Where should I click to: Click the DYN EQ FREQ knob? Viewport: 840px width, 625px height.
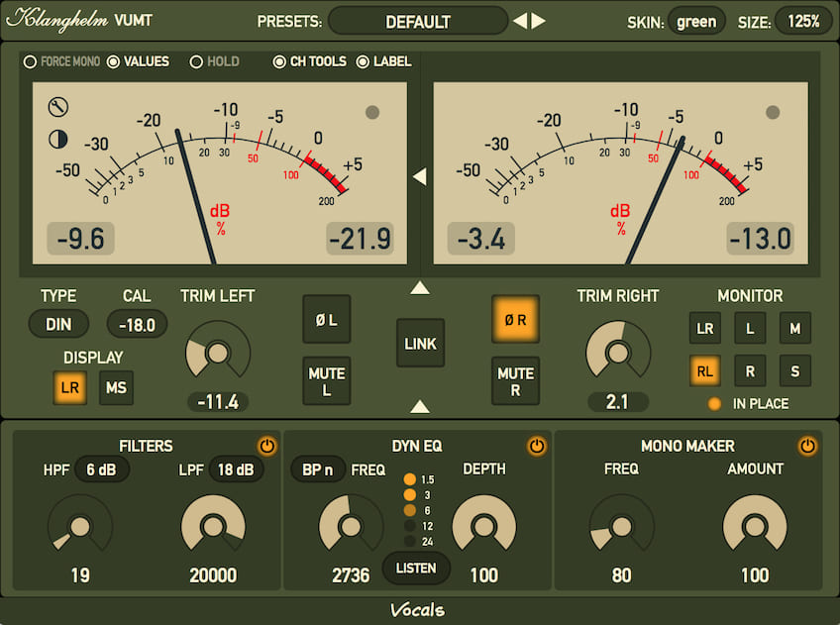351,527
